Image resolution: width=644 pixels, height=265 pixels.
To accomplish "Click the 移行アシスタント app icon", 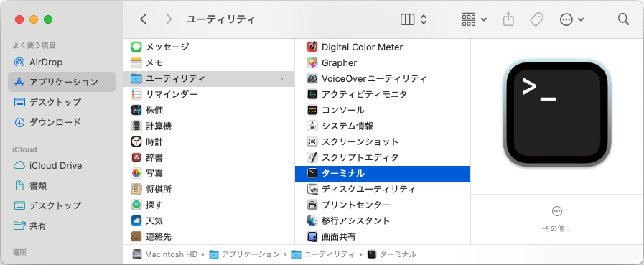I will click(312, 220).
